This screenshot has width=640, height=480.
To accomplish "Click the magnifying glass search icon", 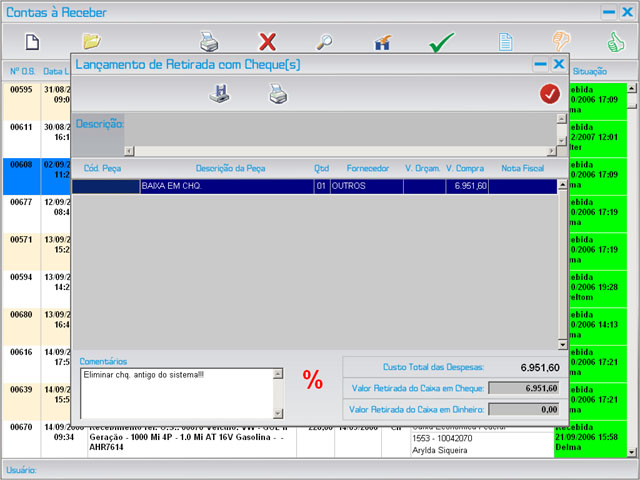I will (325, 42).
